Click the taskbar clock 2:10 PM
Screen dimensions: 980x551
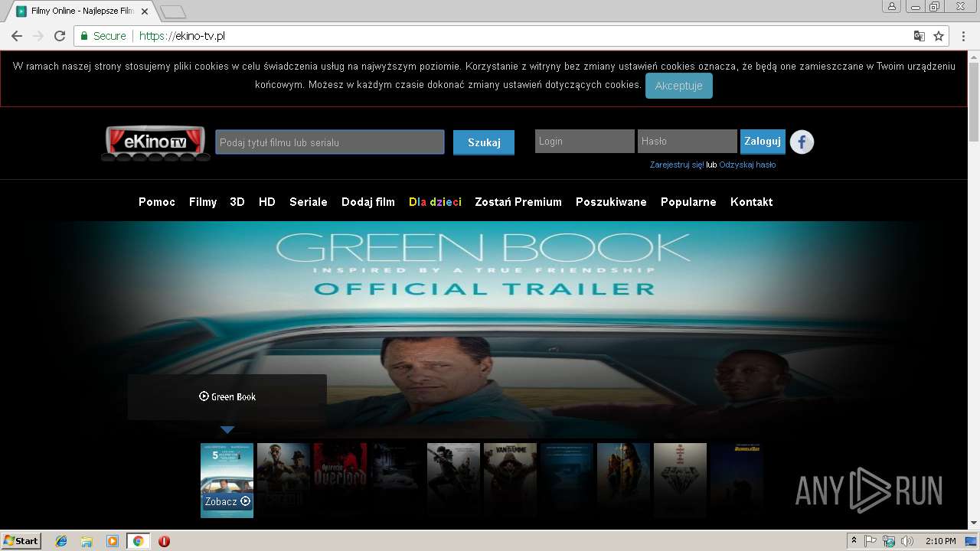pyautogui.click(x=940, y=541)
